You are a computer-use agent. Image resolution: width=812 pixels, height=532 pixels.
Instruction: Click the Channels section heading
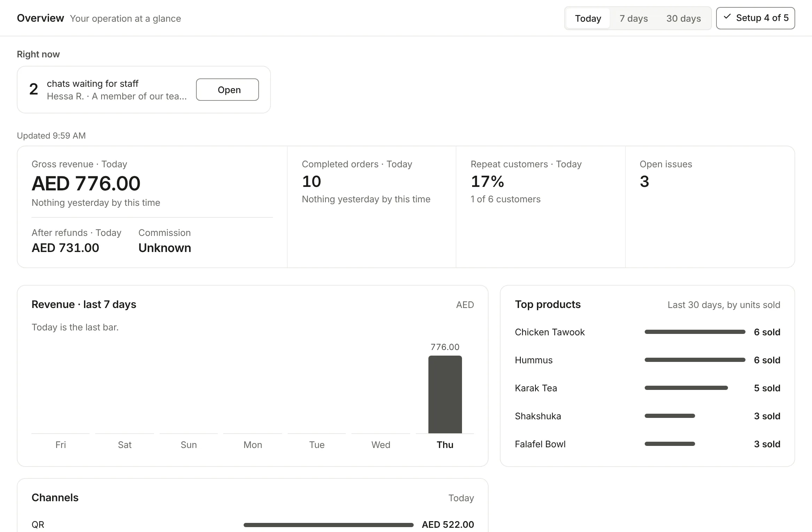[x=55, y=498]
